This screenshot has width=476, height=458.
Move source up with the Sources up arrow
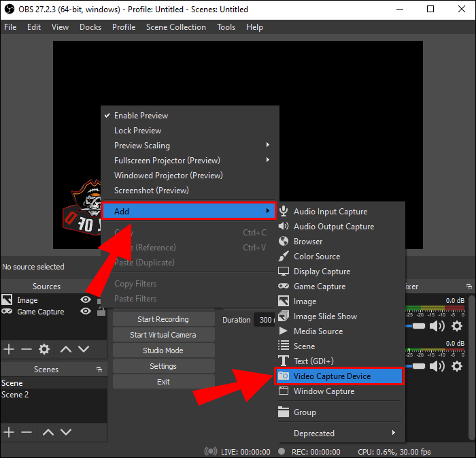click(66, 349)
